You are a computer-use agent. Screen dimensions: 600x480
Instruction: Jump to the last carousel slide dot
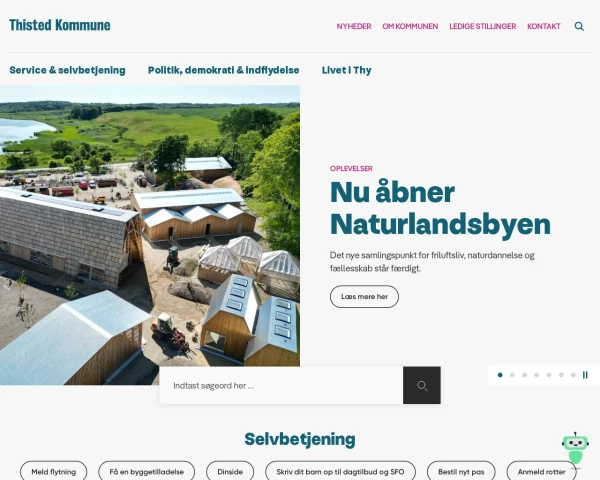[x=573, y=375]
